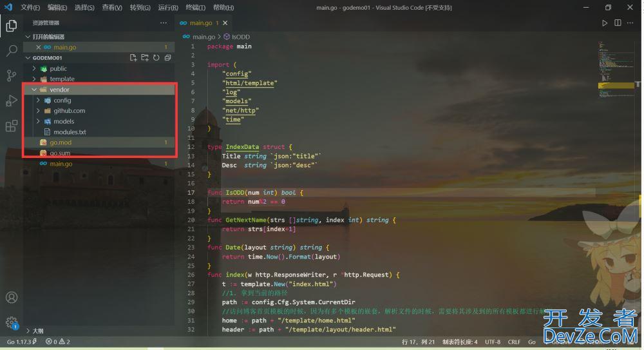644x350 pixels.
Task: Collapse all folders in explorer
Action: pyautogui.click(x=167, y=57)
